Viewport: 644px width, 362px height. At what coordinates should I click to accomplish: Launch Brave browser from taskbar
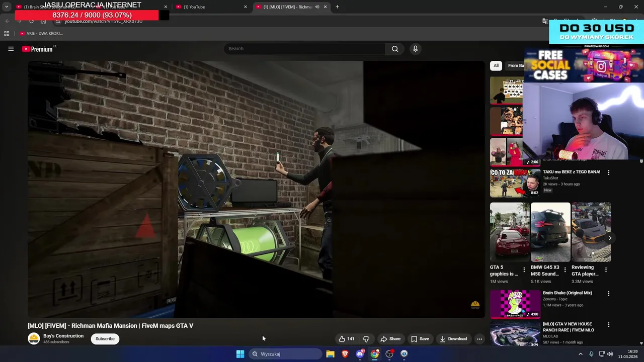[345, 354]
